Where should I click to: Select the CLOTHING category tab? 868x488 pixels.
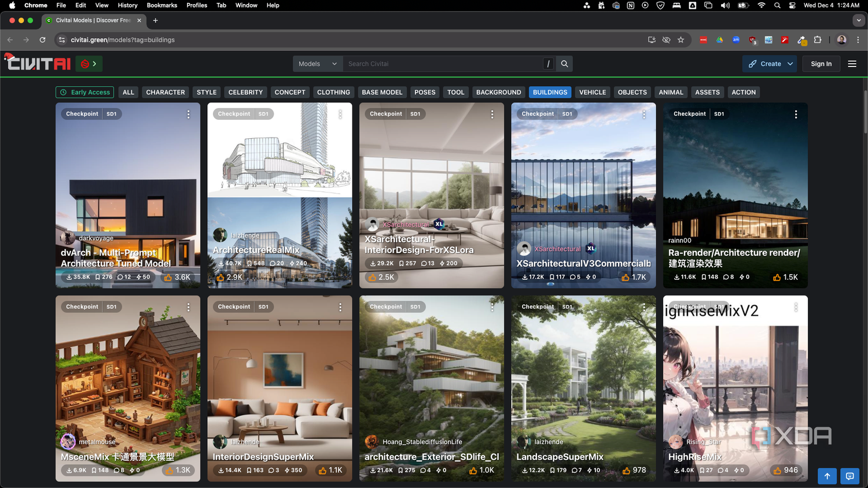(x=333, y=92)
